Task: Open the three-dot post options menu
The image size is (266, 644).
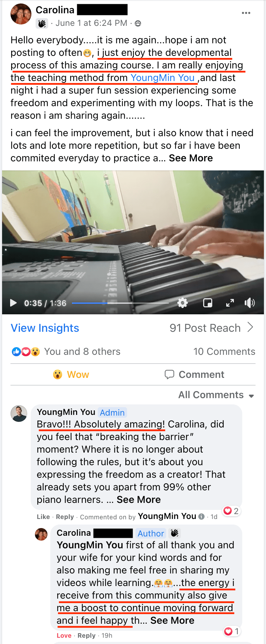Action: coord(246,13)
